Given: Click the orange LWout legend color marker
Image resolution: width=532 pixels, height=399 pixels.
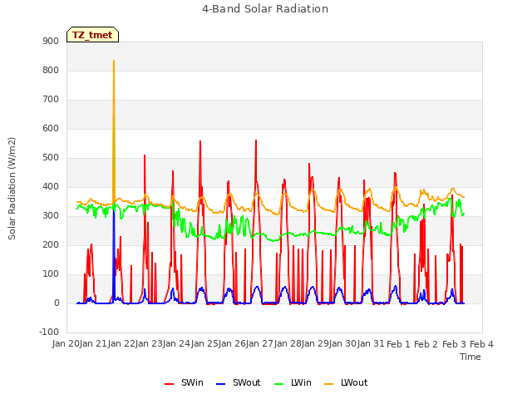Looking at the screenshot, I should tap(329, 384).
